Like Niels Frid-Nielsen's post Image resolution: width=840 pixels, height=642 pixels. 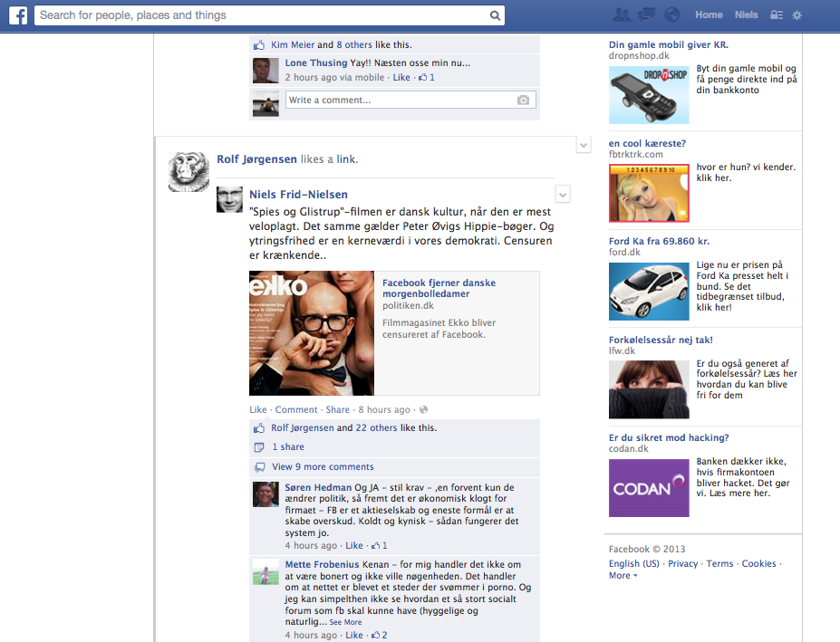point(258,410)
